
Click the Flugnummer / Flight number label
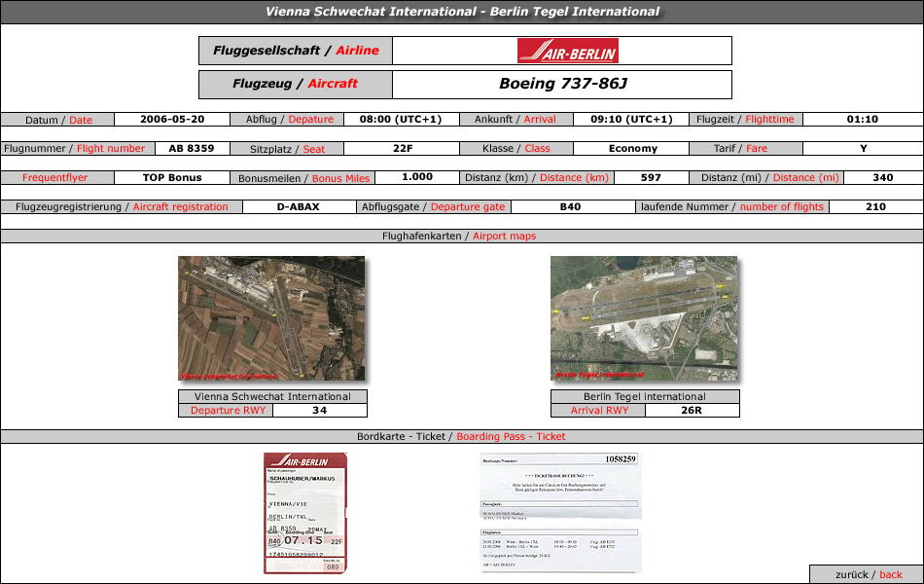[x=77, y=149]
